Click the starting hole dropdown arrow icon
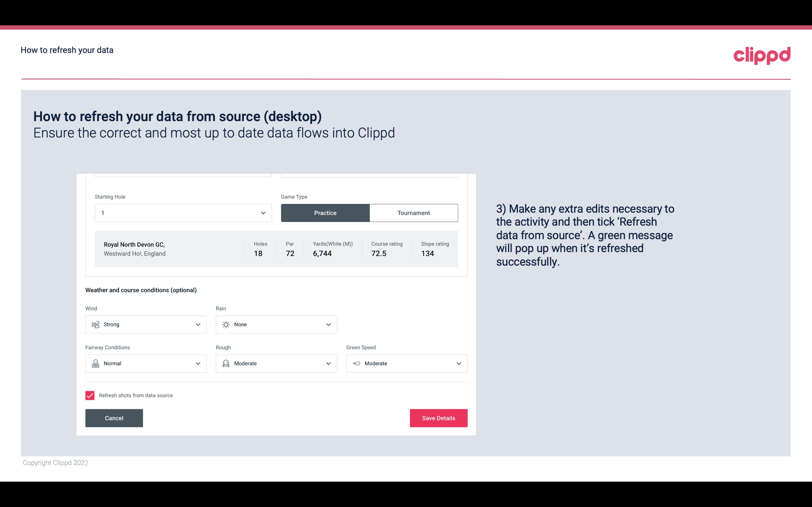 coord(262,213)
